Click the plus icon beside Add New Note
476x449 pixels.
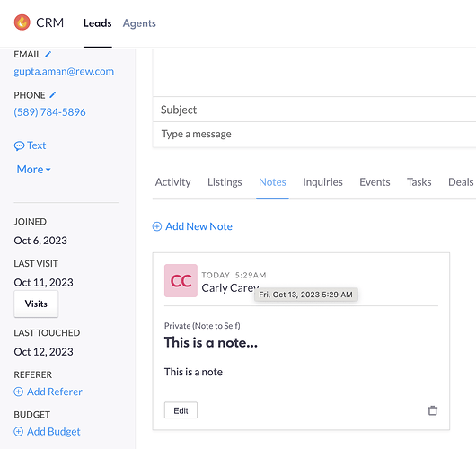pyautogui.click(x=157, y=226)
